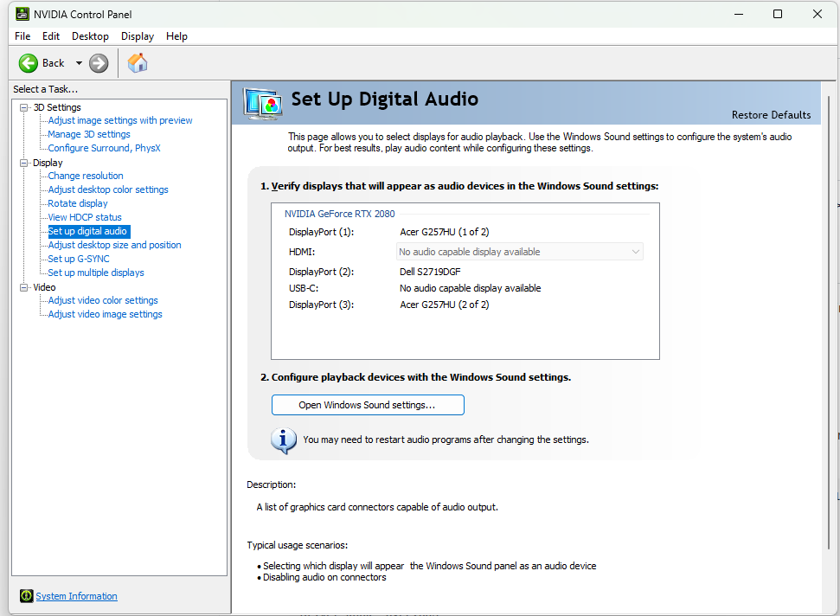Click Open Windows Sound settings button

368,405
